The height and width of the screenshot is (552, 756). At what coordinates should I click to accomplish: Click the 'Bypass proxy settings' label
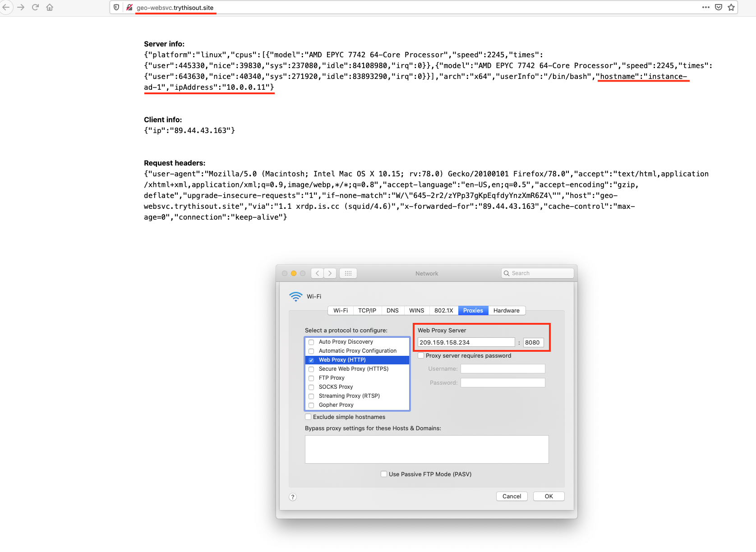pyautogui.click(x=373, y=428)
